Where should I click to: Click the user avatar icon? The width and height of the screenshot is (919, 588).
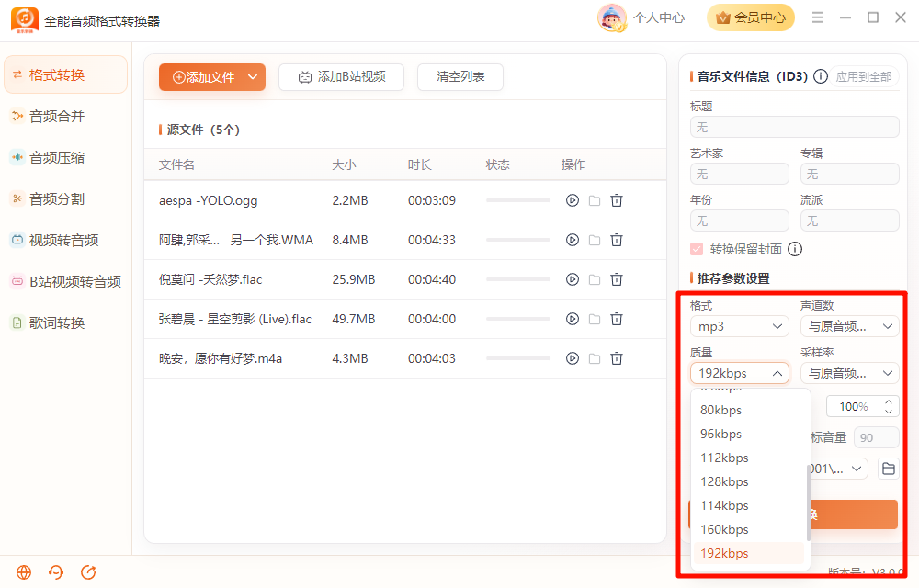point(612,17)
